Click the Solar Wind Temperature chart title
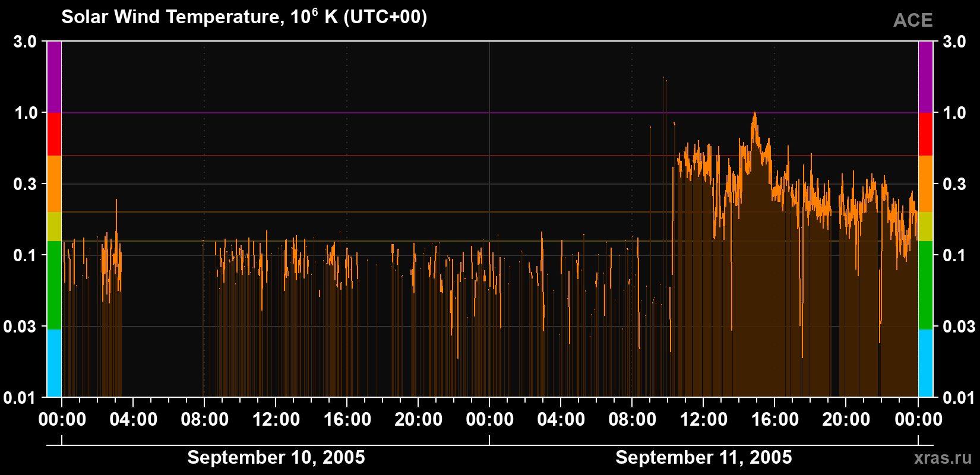Viewport: 980px width, 475px height. pos(244,17)
